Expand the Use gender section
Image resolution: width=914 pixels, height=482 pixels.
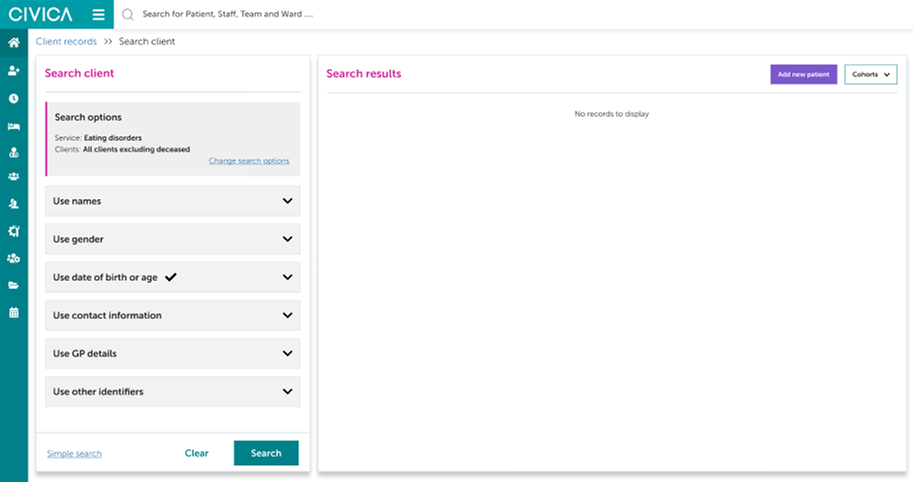click(173, 239)
